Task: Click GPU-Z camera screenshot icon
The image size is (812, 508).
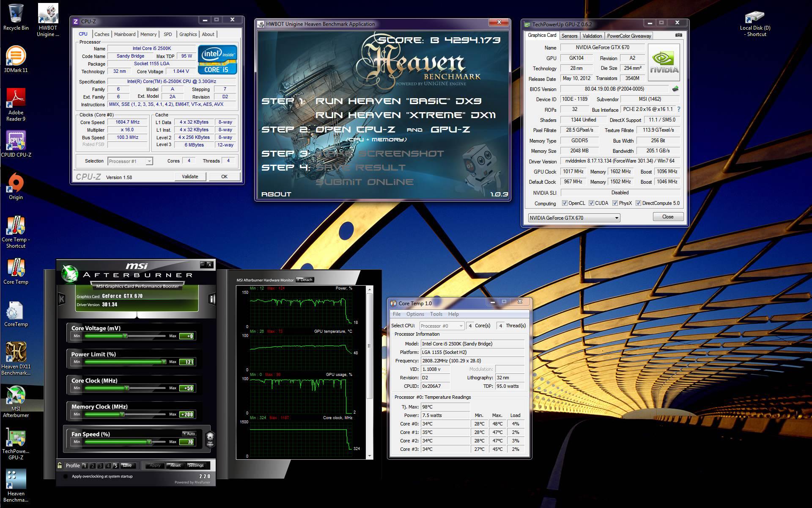Action: tap(678, 35)
